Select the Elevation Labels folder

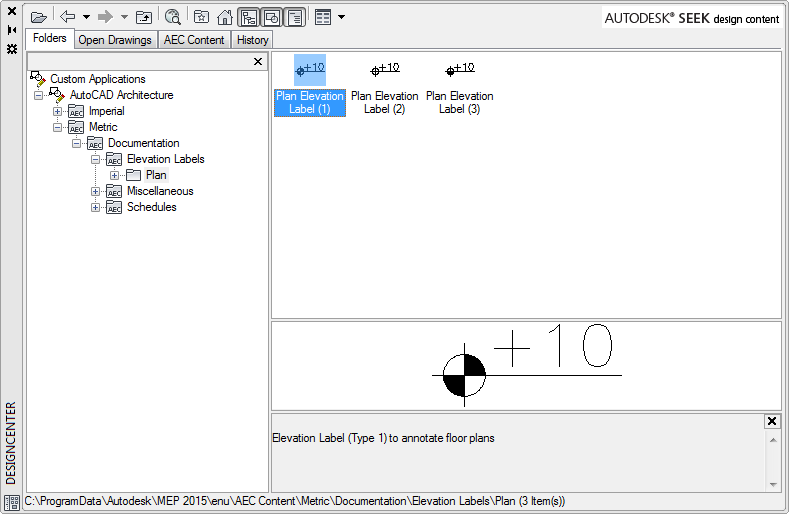point(166,160)
